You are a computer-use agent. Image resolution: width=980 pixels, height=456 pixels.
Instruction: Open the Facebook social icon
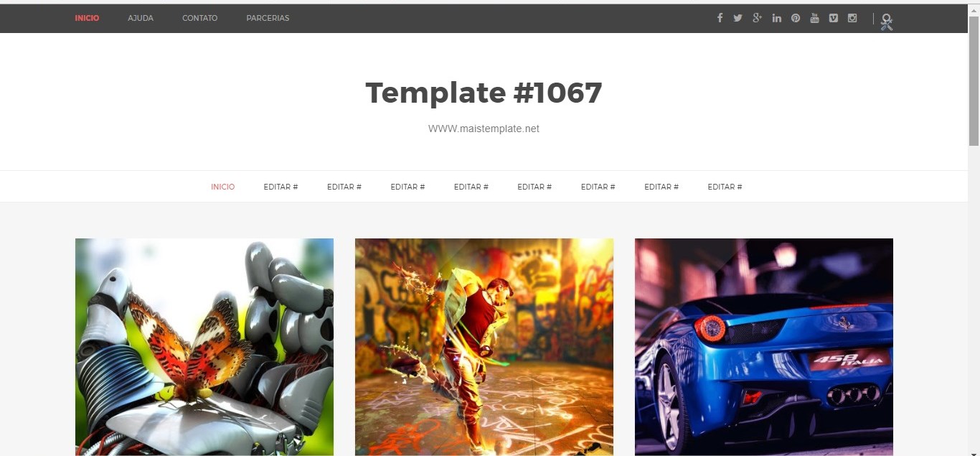[x=720, y=18]
